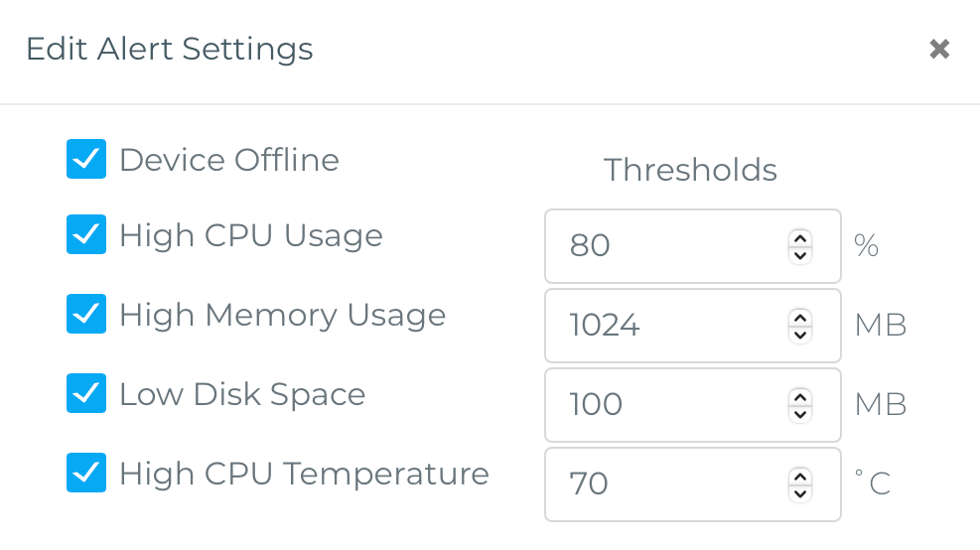Lower the disk space threshold with down arrow

799,413
